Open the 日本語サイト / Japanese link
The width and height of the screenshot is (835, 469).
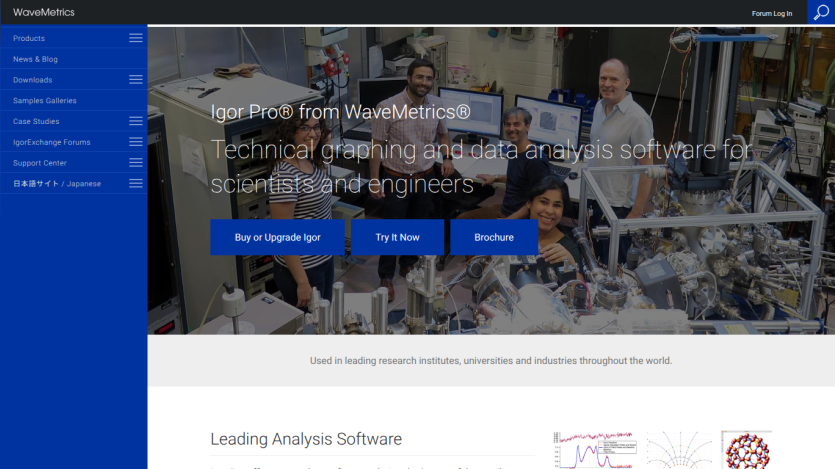click(x=57, y=184)
